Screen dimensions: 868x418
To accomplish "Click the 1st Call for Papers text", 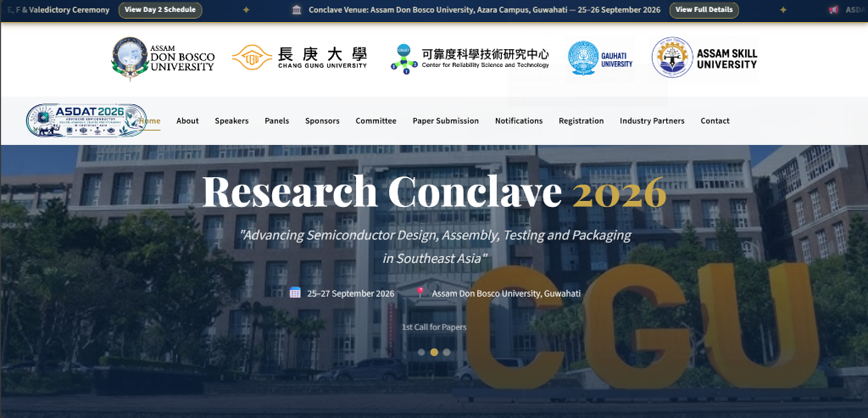I will point(434,327).
